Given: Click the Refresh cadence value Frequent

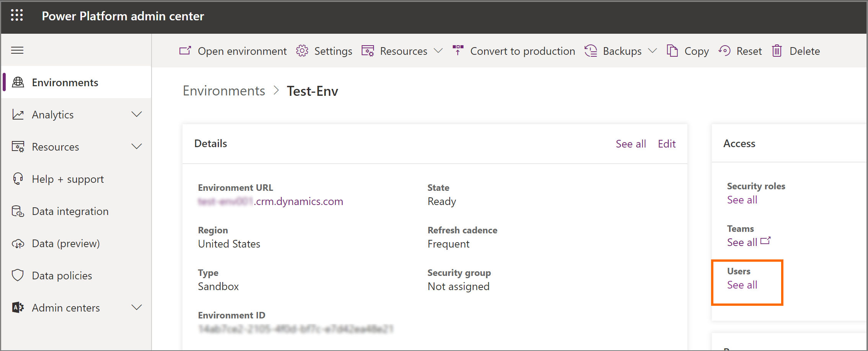Looking at the screenshot, I should pyautogui.click(x=448, y=244).
